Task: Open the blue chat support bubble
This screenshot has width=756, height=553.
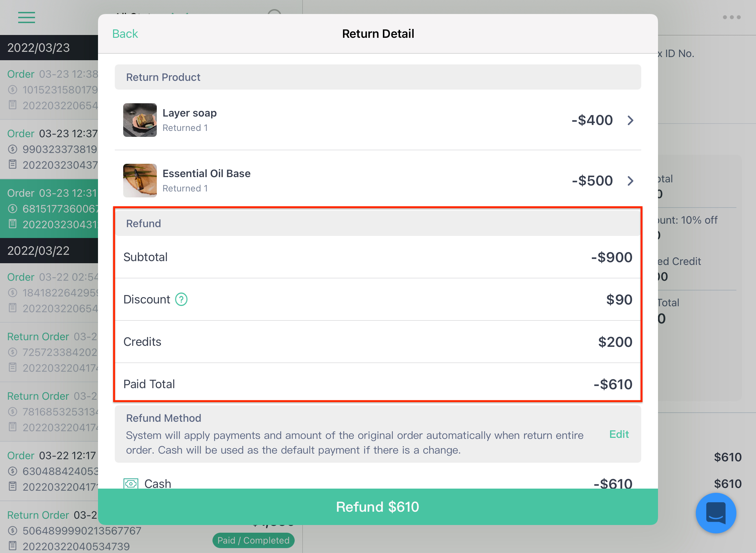Action: (x=716, y=513)
